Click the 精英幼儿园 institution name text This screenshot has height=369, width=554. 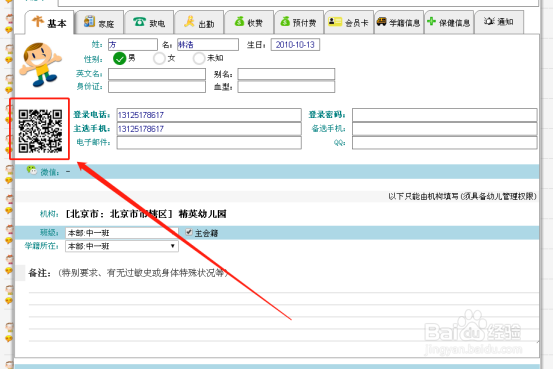[202, 214]
